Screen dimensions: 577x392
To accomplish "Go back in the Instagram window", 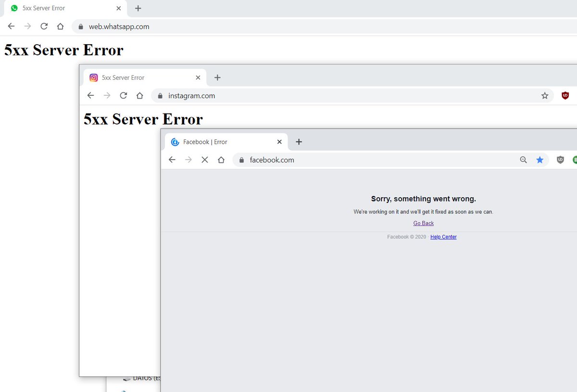I will click(90, 96).
